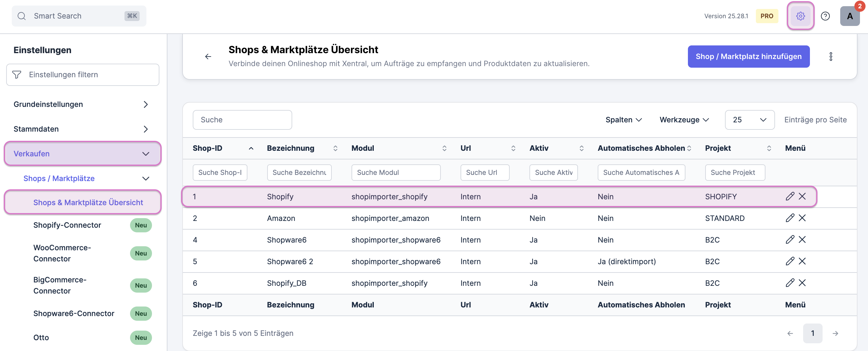Open the user avatar with notification badge
The height and width of the screenshot is (351, 868).
click(849, 16)
